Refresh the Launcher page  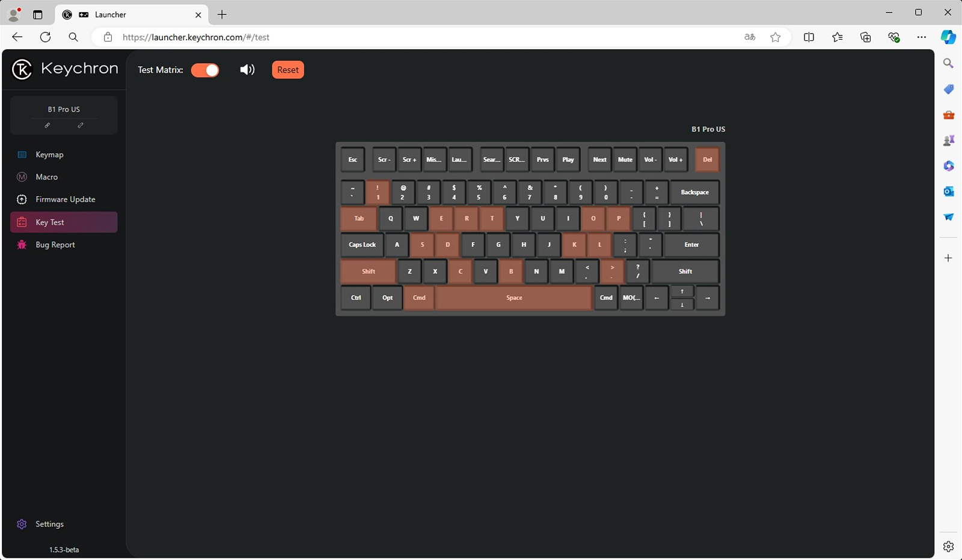tap(45, 37)
